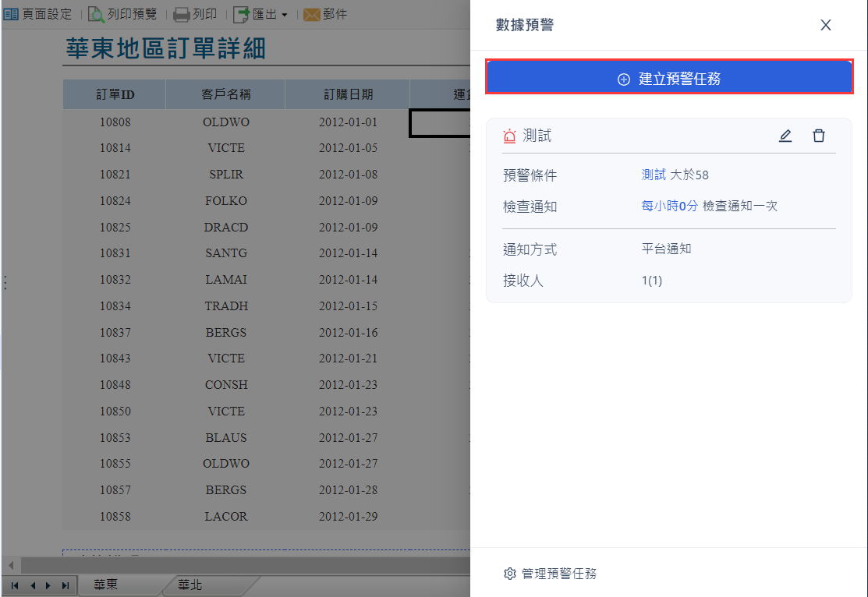Select customer cell FOLKO
868x597 pixels.
click(226, 201)
